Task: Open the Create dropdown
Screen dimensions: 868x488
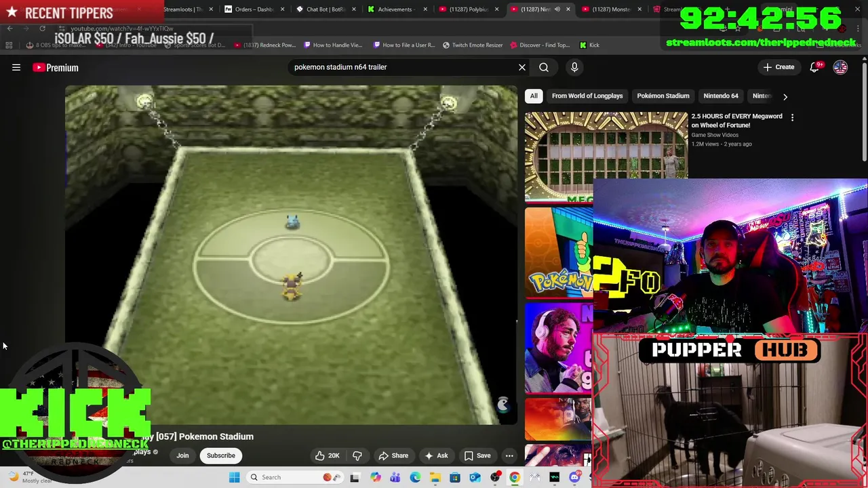Action: (x=778, y=67)
